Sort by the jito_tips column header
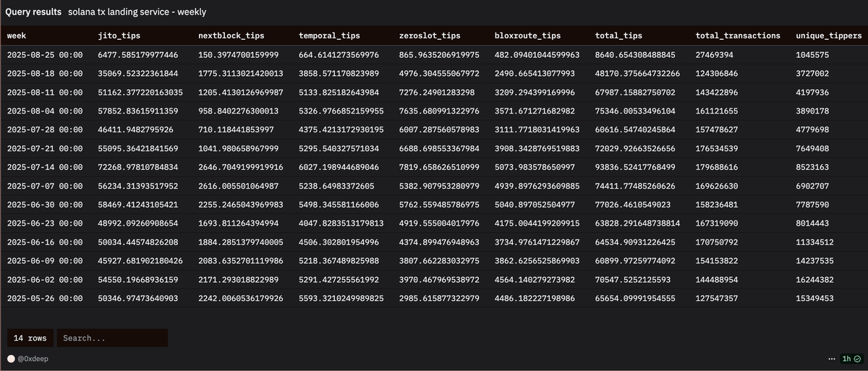 point(121,35)
